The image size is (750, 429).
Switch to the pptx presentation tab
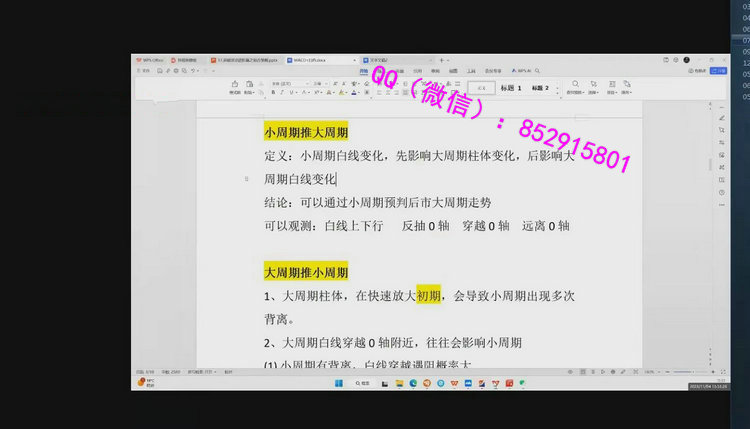[x=245, y=60]
